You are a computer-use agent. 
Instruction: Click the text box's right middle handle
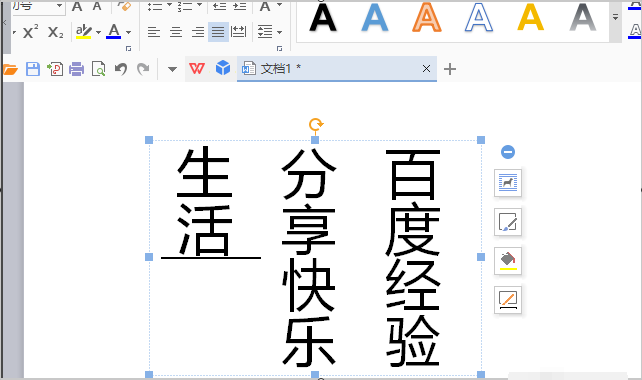click(481, 257)
